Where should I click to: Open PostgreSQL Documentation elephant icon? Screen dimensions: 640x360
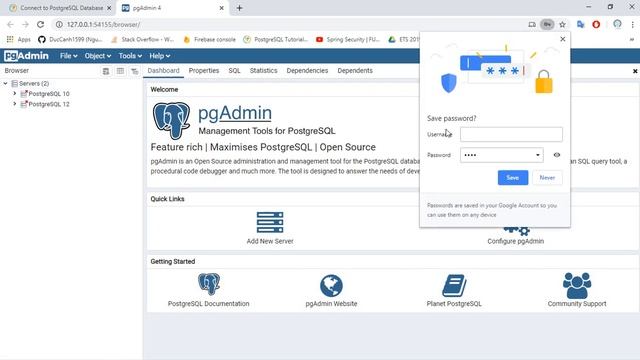pos(209,284)
